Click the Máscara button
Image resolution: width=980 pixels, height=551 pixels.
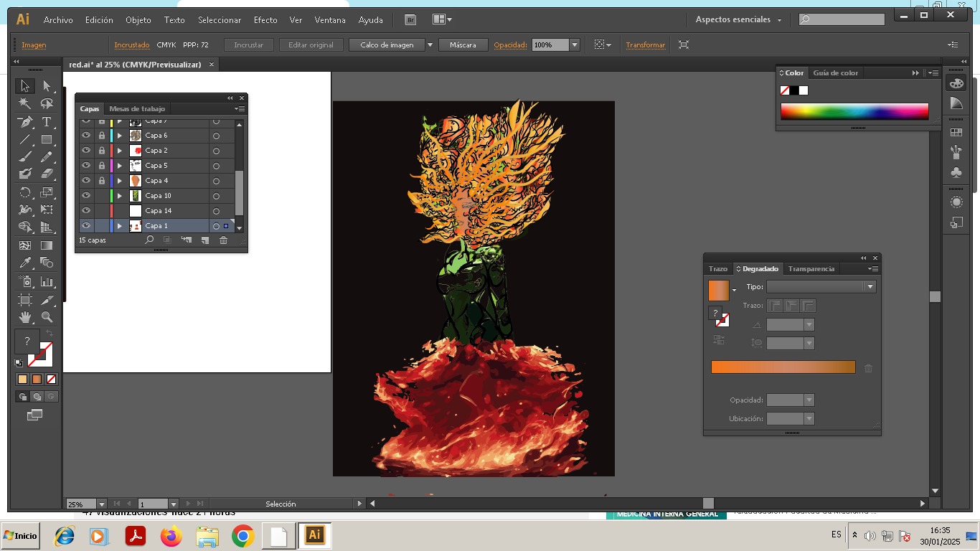click(463, 45)
